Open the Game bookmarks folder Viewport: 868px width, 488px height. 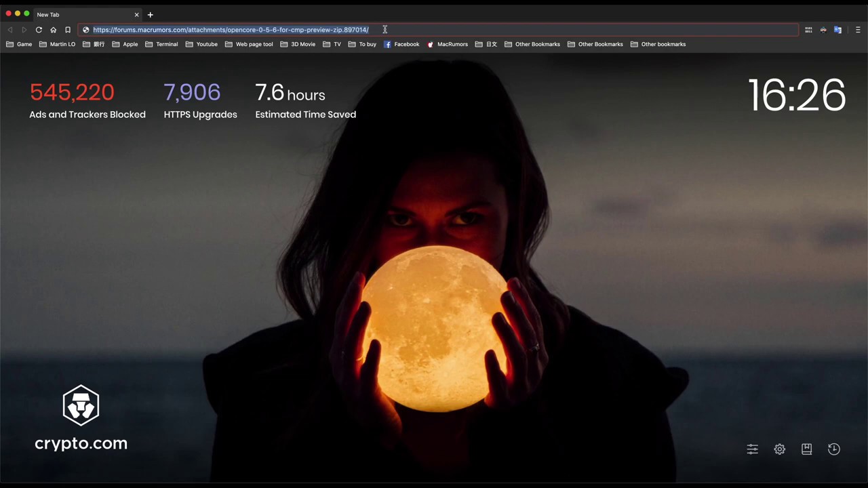19,44
